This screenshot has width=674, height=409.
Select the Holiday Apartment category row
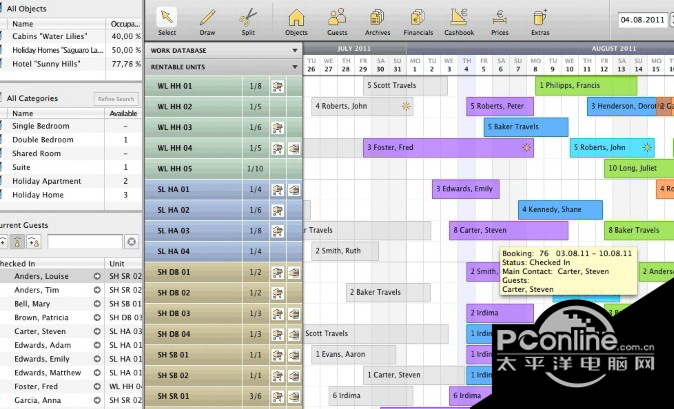click(x=71, y=181)
